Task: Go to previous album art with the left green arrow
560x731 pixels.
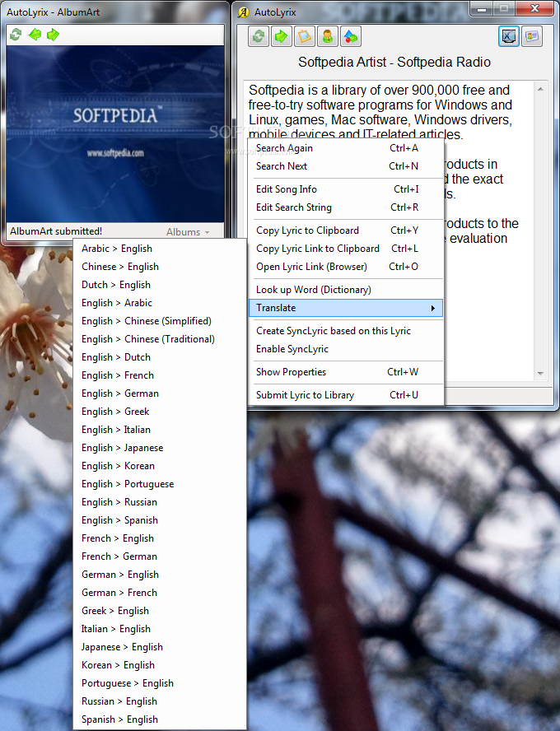Action: pos(35,35)
